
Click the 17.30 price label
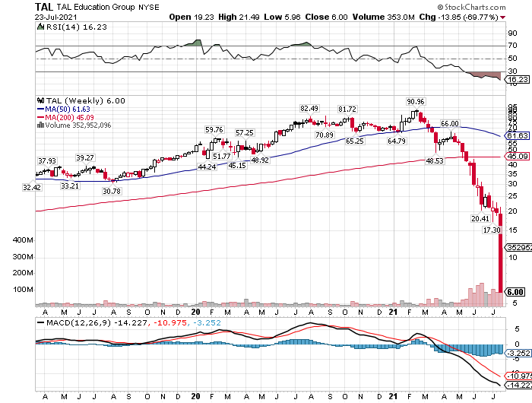(492, 230)
